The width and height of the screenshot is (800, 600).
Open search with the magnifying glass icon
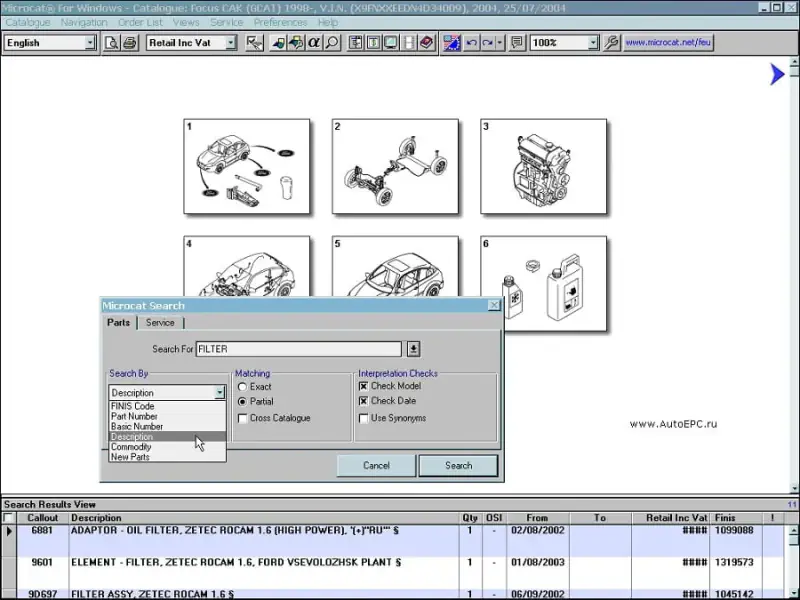(332, 43)
